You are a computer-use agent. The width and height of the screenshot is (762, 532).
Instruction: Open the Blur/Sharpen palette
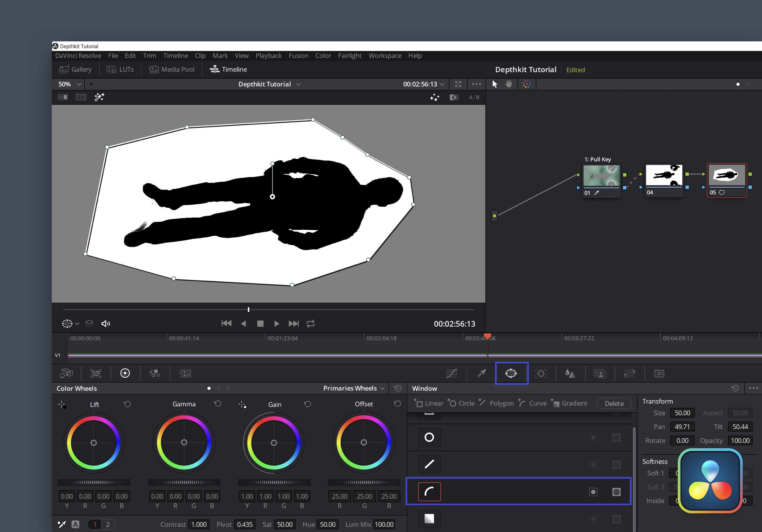pyautogui.click(x=570, y=373)
